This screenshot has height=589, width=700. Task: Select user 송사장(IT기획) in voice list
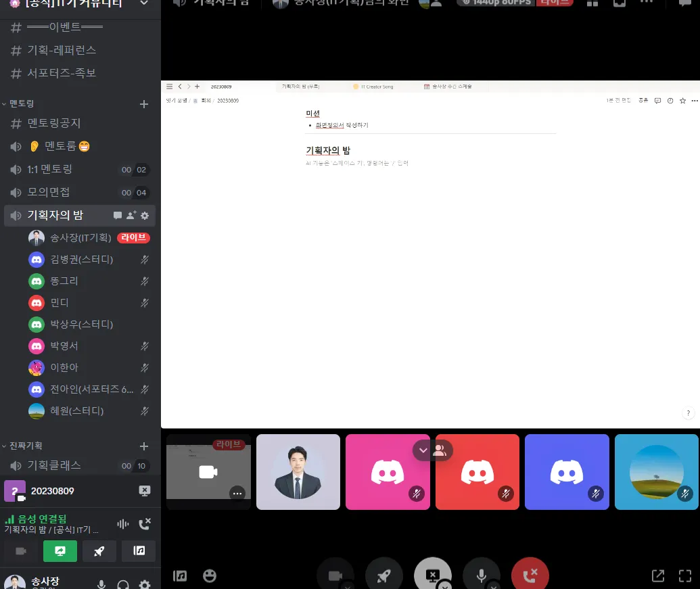(89, 238)
